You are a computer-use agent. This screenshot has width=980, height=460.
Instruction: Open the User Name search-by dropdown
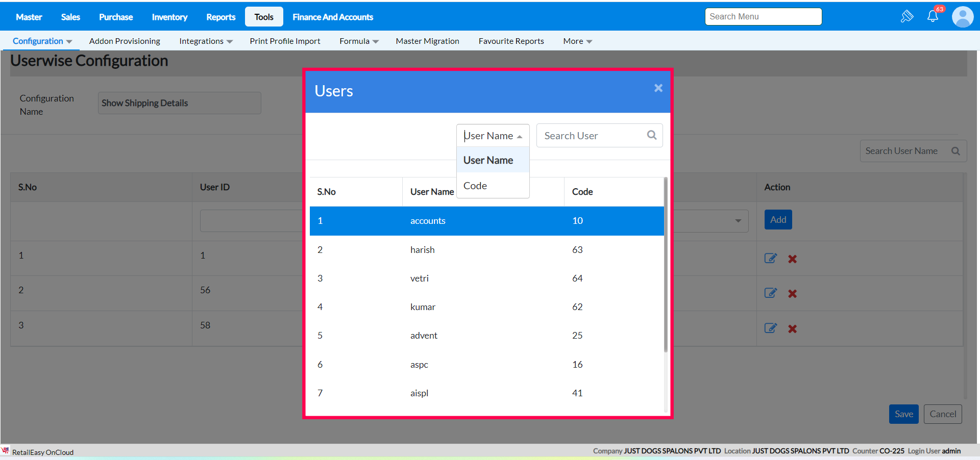point(493,136)
